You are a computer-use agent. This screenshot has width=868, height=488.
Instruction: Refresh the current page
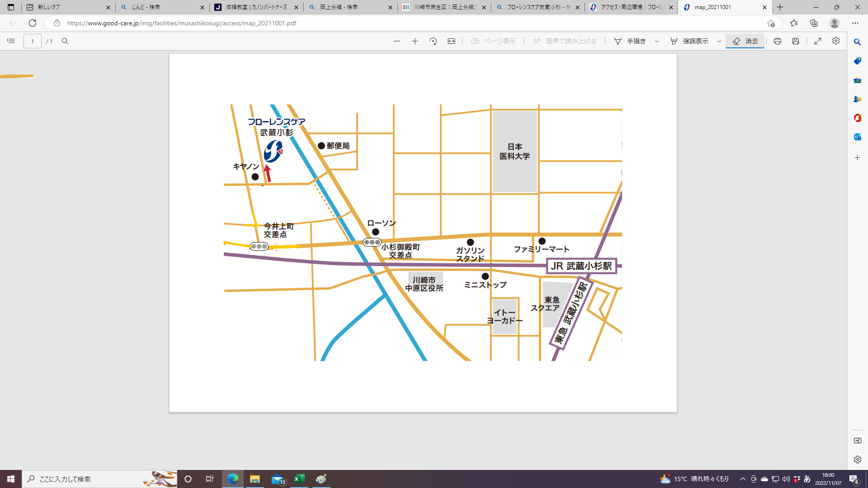click(33, 23)
